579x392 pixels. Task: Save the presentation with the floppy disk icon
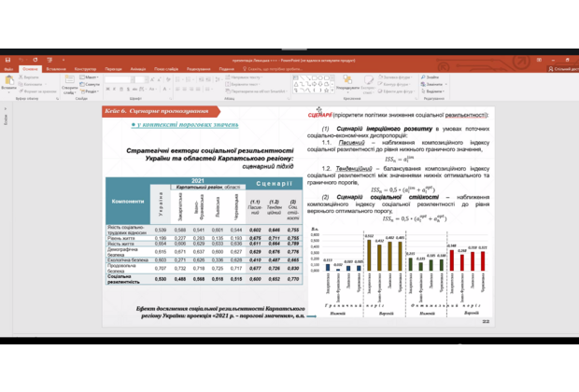tap(7, 60)
